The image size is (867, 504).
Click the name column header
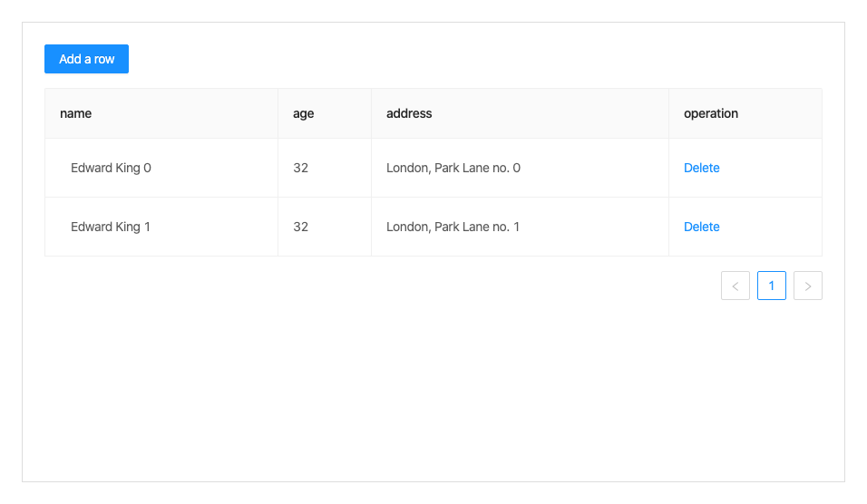point(76,113)
